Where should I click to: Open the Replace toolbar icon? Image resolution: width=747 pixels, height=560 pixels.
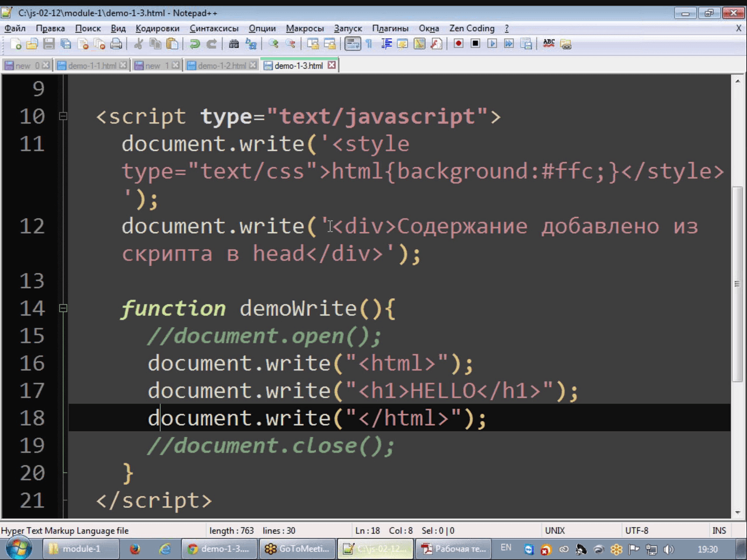(250, 44)
